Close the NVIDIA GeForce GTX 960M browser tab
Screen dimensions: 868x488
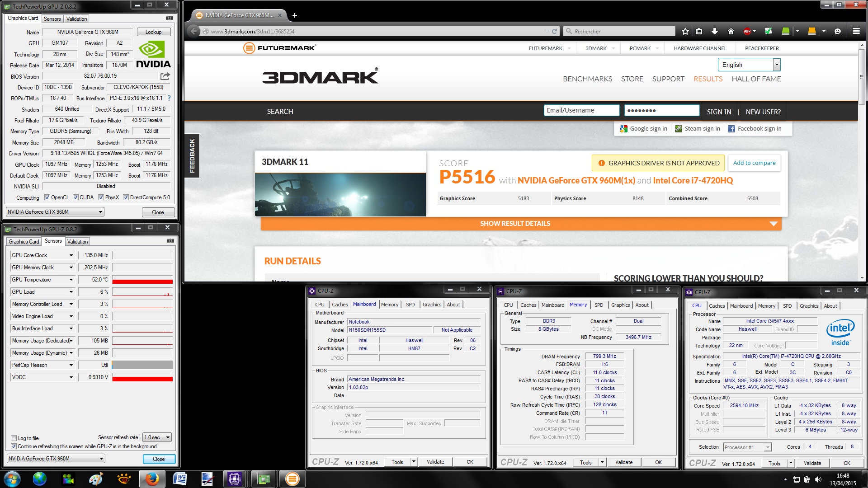pyautogui.click(x=280, y=15)
